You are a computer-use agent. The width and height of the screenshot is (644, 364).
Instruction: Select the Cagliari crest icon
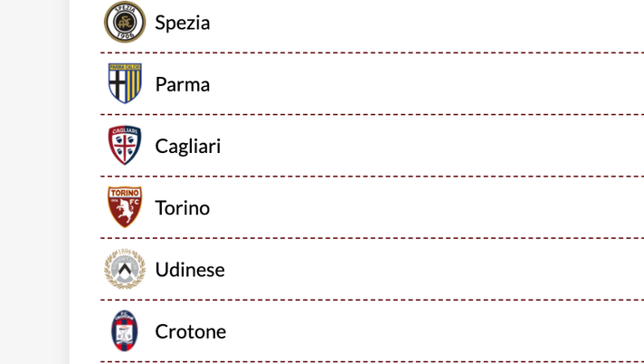pyautogui.click(x=125, y=145)
